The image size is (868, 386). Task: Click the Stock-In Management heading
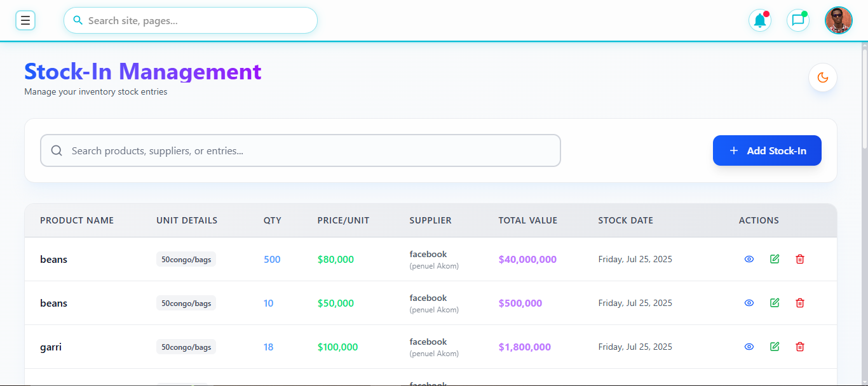click(x=143, y=72)
